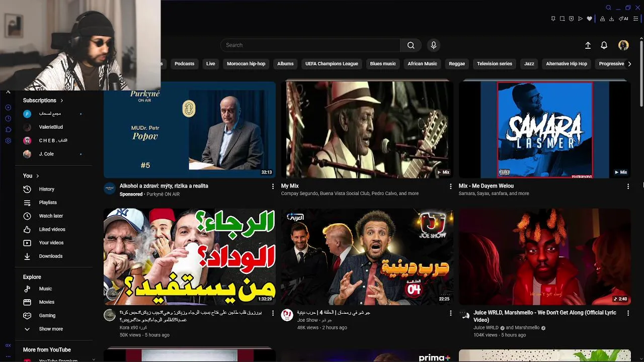Select the Moroccan hip-hop chip
This screenshot has height=362, width=644.
246,64
